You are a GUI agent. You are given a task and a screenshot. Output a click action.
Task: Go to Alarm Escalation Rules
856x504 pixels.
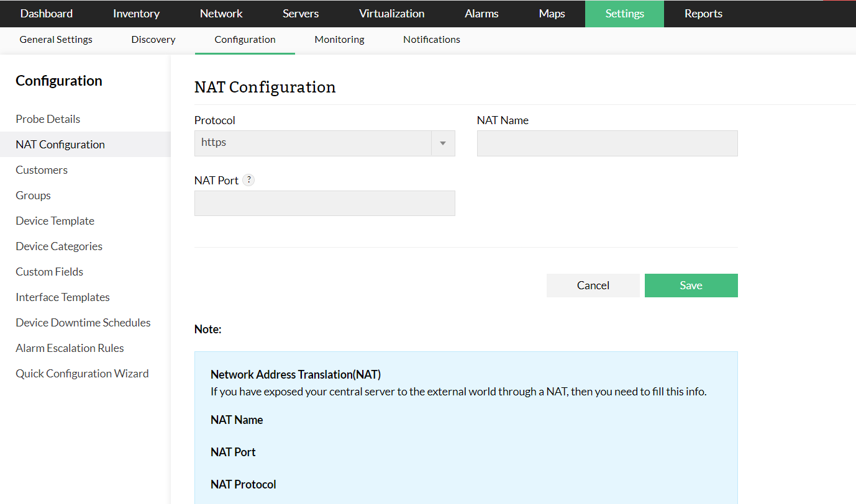coord(70,348)
